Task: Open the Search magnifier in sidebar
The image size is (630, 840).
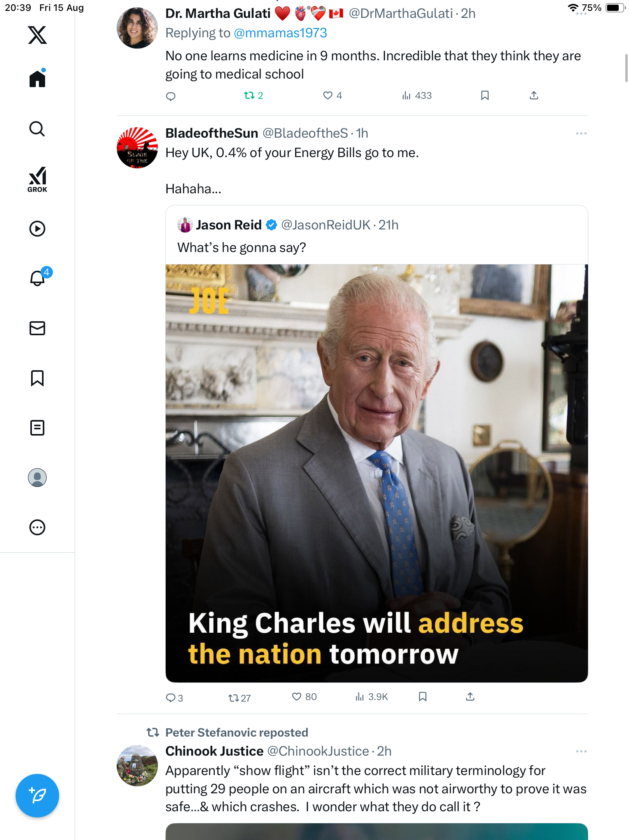Action: click(37, 129)
